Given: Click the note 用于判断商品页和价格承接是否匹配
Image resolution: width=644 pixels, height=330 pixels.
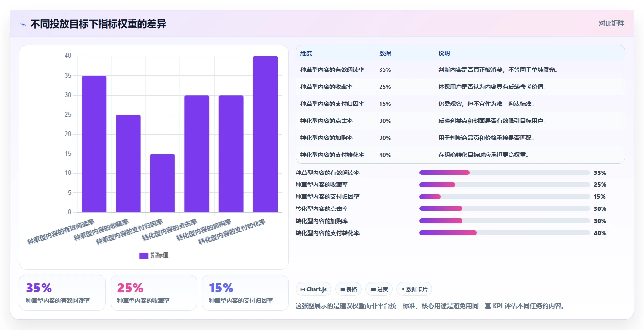Looking at the screenshot, I should (x=486, y=138).
